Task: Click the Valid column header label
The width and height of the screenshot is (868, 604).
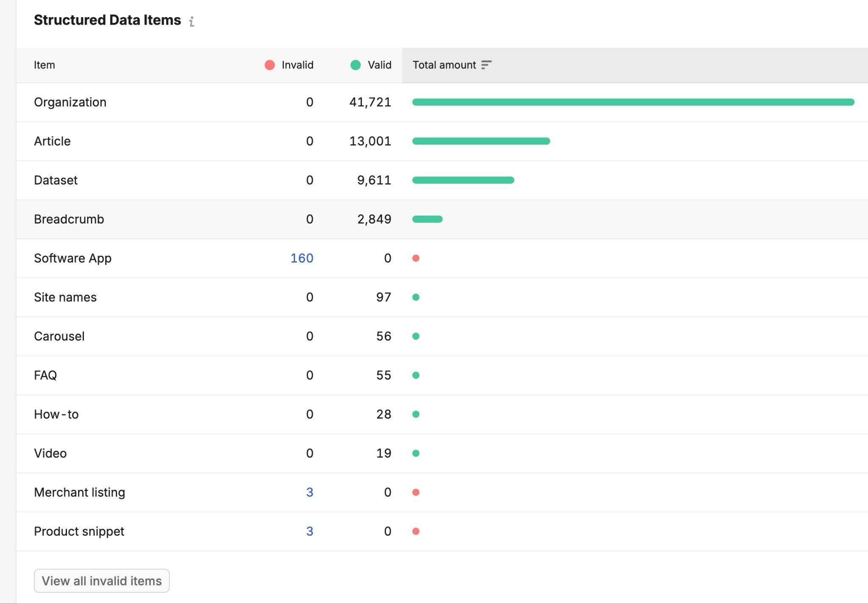Action: tap(379, 65)
